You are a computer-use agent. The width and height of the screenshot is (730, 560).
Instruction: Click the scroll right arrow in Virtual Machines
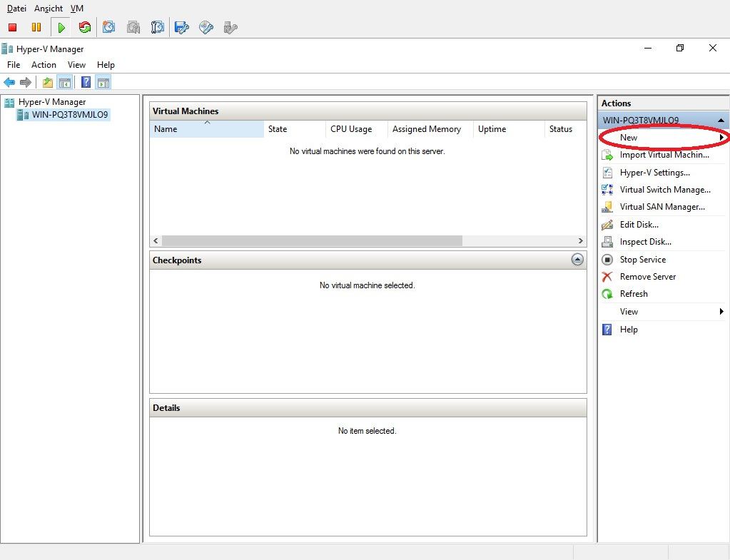point(581,240)
